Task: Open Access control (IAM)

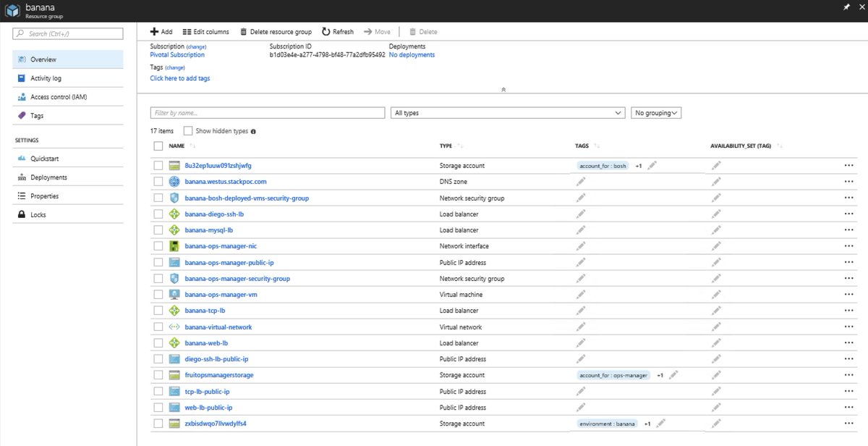Action: (68, 97)
